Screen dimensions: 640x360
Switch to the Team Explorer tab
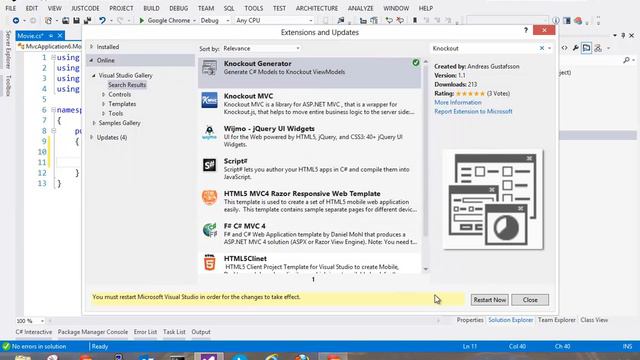(556, 320)
